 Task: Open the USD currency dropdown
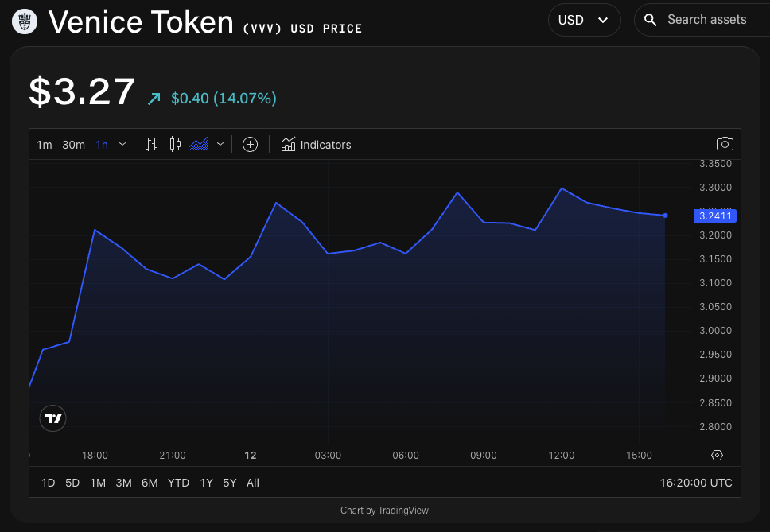pos(584,20)
